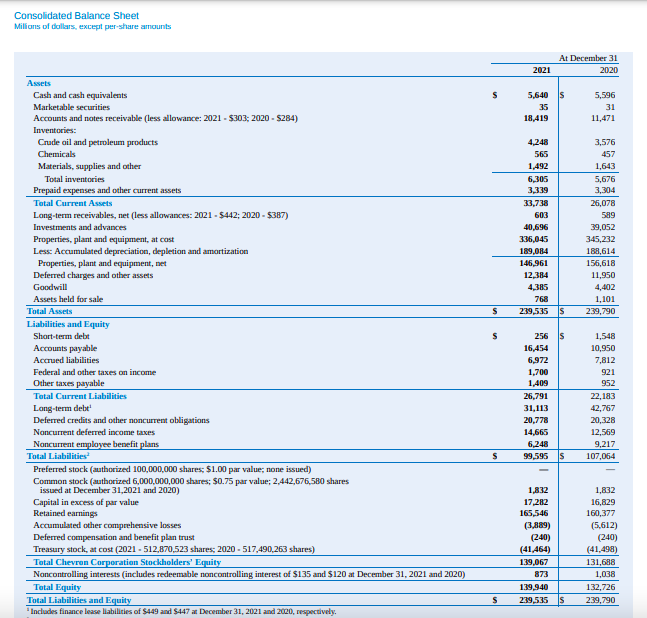Click the 'Noncurrent deferred income taxes' label
647x618 pixels.
pyautogui.click(x=93, y=432)
